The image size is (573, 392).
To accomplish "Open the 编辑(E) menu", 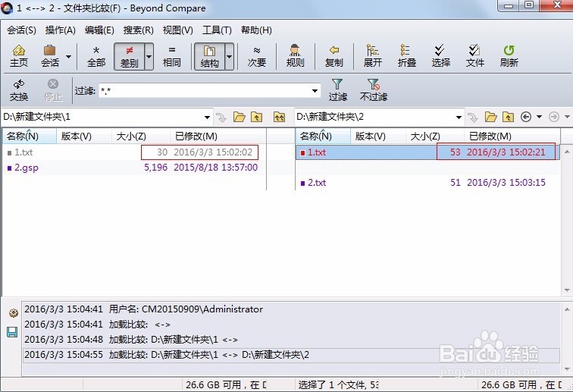I will (x=99, y=30).
